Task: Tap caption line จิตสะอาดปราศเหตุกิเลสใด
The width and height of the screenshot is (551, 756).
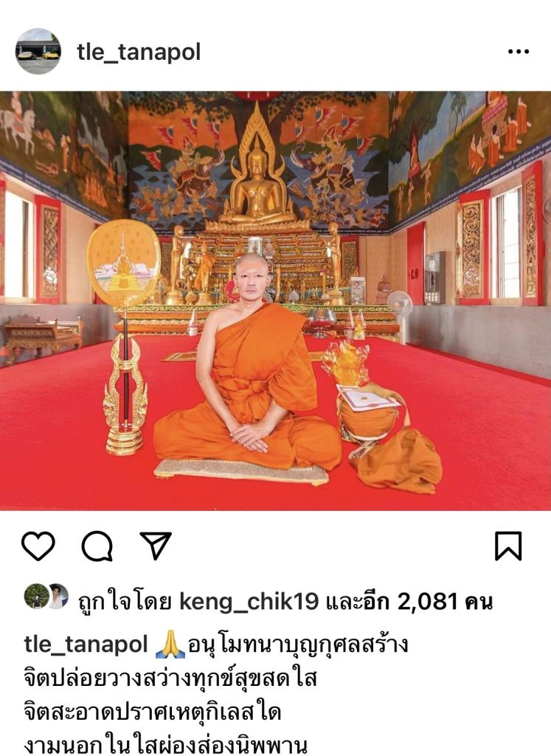Action: (x=152, y=712)
